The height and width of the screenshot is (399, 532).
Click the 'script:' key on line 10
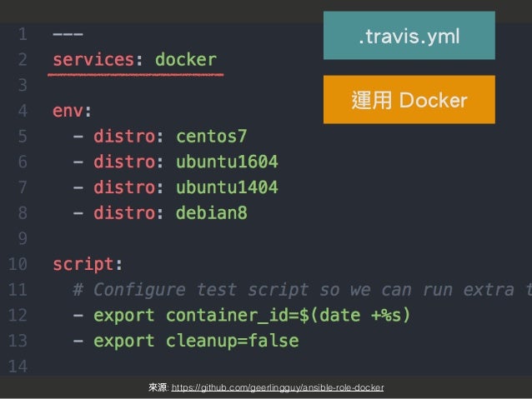click(x=88, y=264)
